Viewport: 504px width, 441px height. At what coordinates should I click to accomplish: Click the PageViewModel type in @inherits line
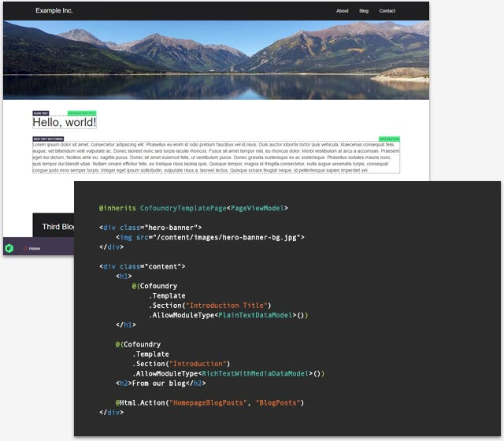pos(258,208)
